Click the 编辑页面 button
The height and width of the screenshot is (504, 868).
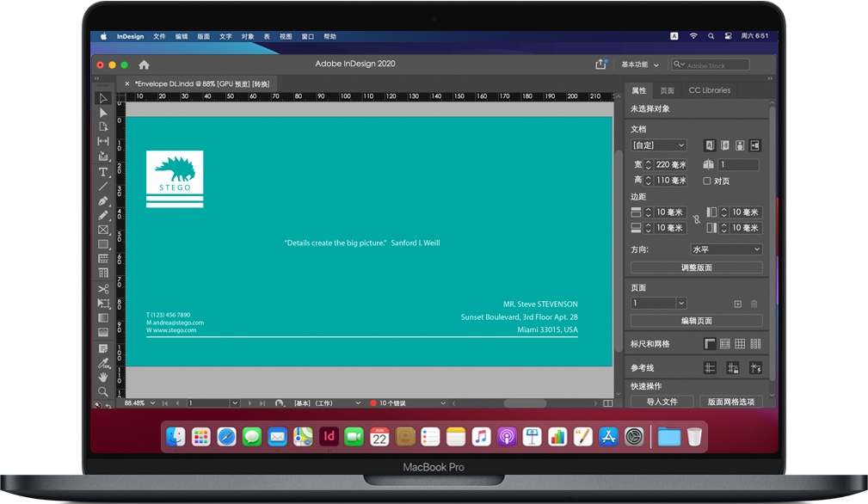(x=696, y=321)
